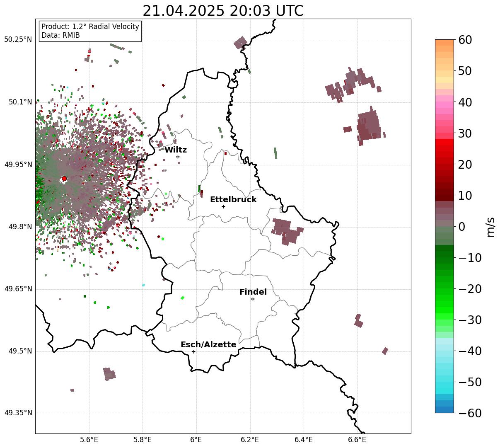
Task: Click the 6.2°E longitude label
Action: coord(250,440)
